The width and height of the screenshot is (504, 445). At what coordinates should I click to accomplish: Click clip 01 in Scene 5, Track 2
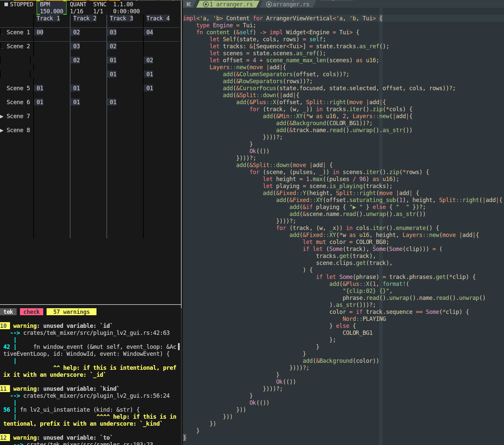tap(77, 88)
